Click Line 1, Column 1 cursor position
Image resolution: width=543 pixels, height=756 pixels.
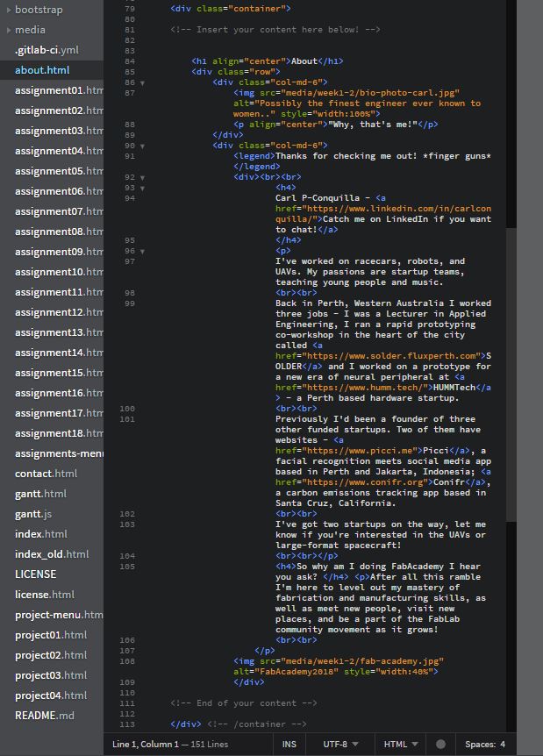click(x=146, y=745)
